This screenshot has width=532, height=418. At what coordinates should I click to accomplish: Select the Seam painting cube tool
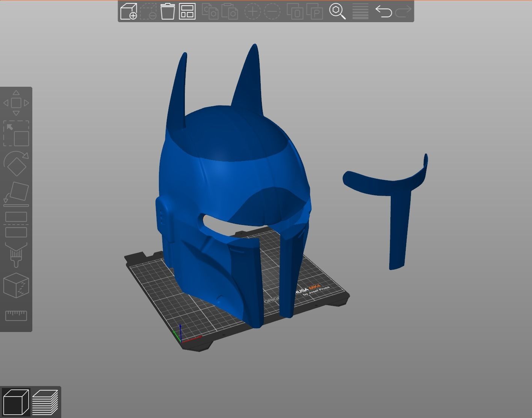tap(16, 285)
